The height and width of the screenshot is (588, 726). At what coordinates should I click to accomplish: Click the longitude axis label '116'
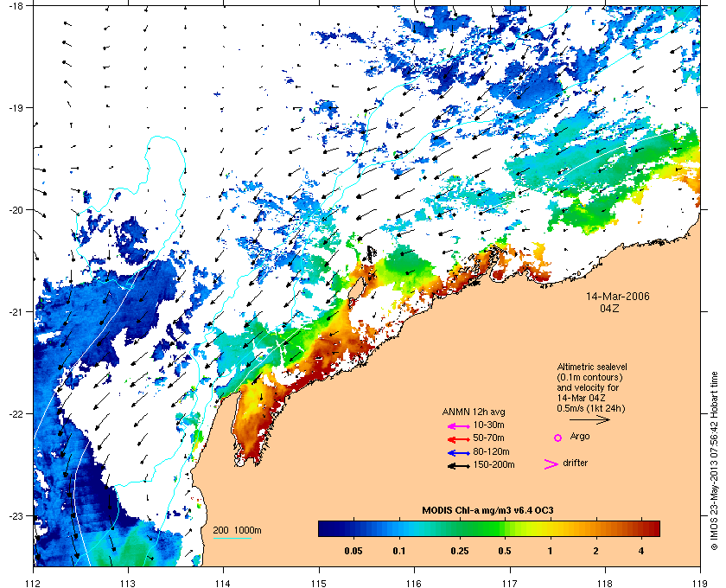click(x=414, y=584)
